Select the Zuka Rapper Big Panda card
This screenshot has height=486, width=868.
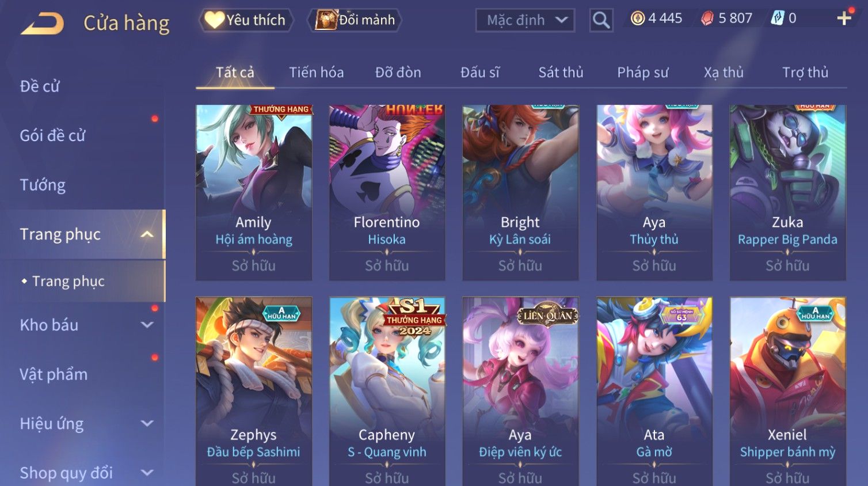pyautogui.click(x=787, y=193)
